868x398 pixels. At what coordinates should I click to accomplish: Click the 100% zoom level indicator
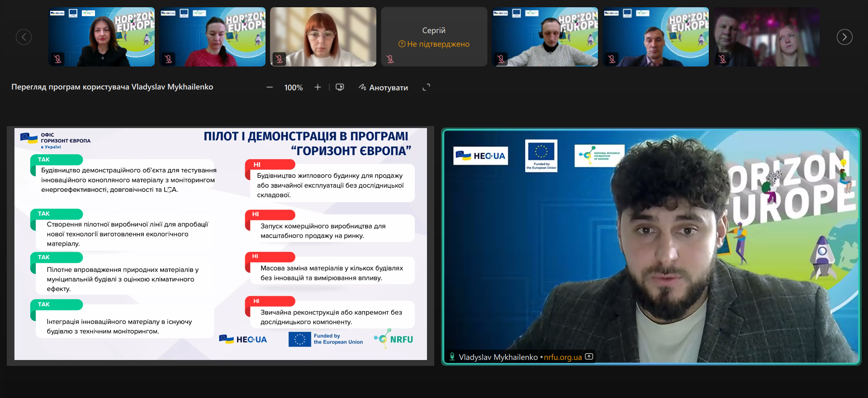click(293, 88)
